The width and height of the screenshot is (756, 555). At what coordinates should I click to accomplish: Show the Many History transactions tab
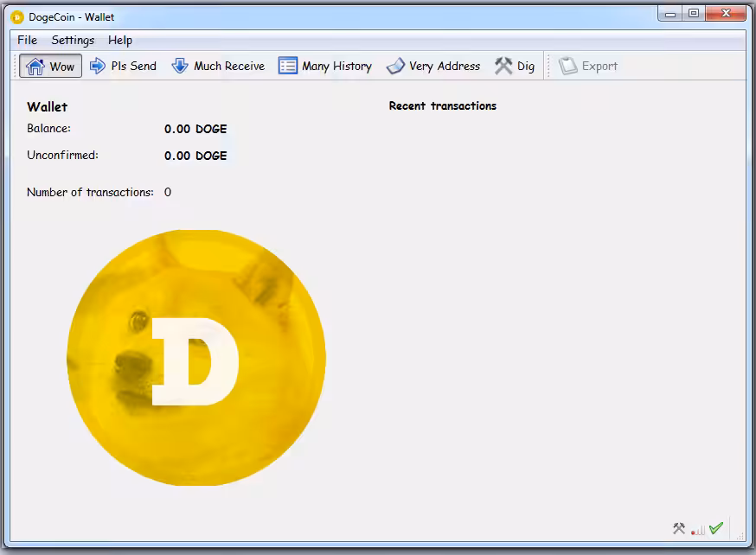point(325,66)
